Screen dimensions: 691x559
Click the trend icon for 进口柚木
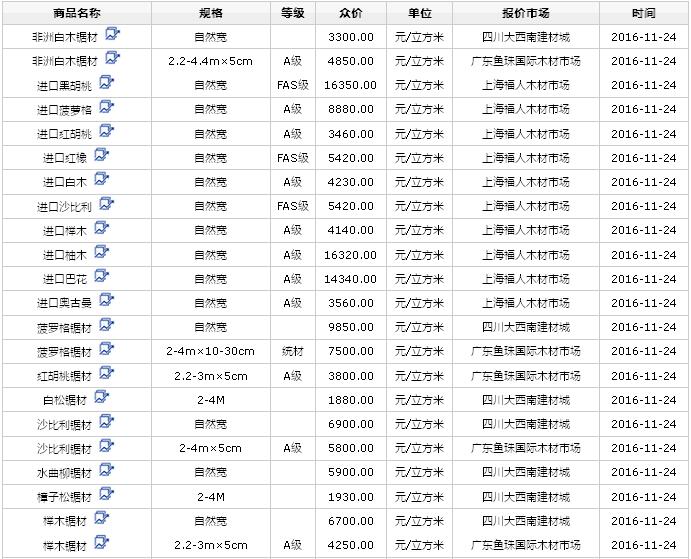101,252
